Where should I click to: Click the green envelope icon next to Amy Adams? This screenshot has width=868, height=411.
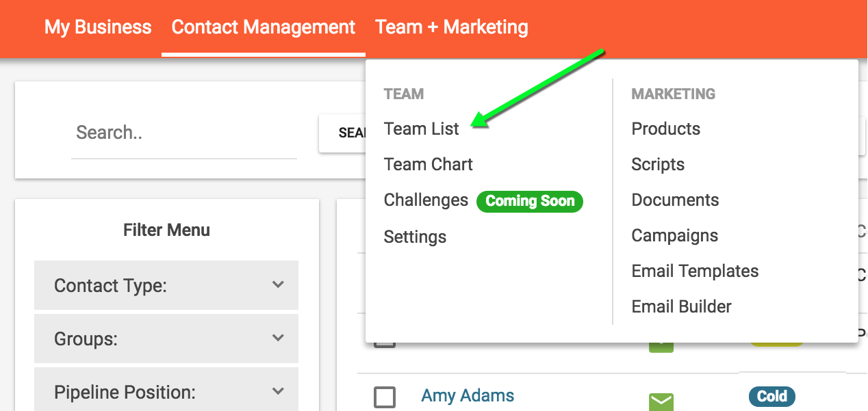(x=661, y=402)
